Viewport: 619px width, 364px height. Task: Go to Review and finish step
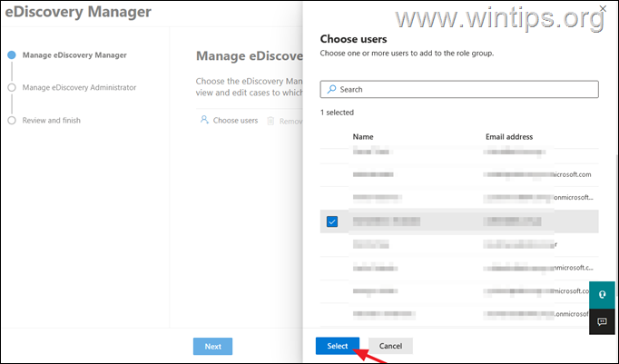[52, 120]
